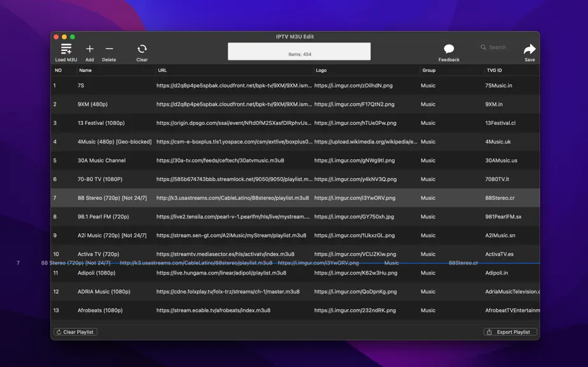Sort by the Name column header
Viewport: 588px width, 367px height.
coord(85,70)
